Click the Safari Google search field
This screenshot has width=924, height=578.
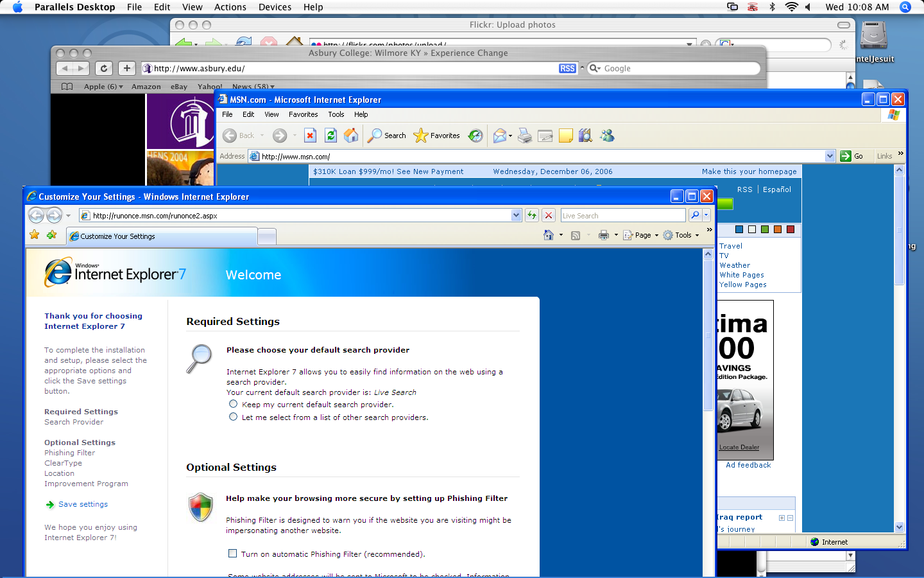[674, 68]
